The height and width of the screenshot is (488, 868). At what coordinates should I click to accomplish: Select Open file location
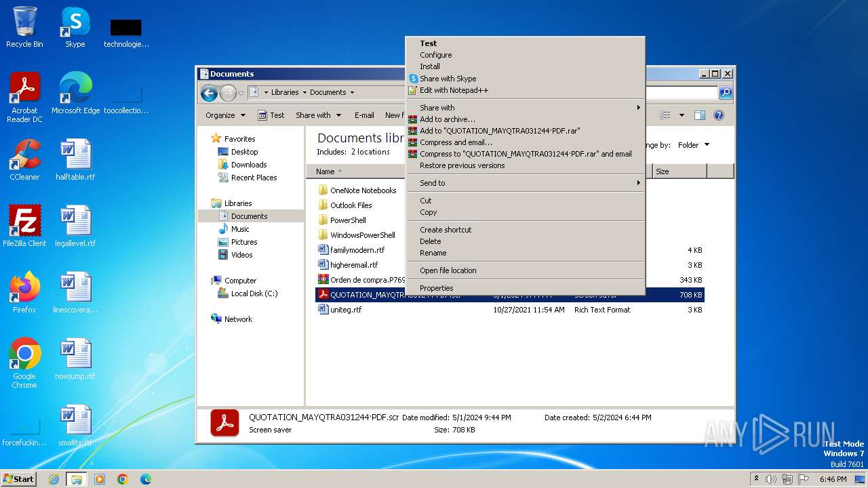click(x=525, y=270)
